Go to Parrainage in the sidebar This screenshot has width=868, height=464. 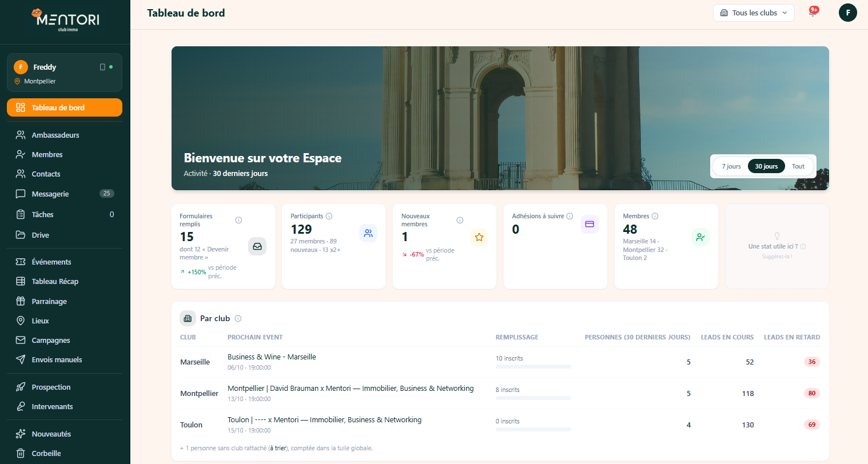click(65, 301)
